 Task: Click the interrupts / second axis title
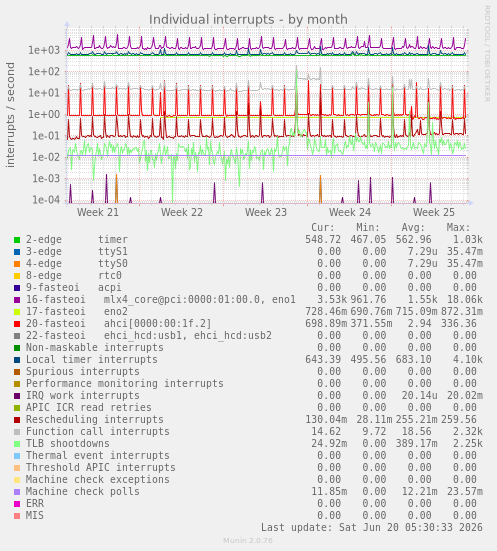click(11, 115)
